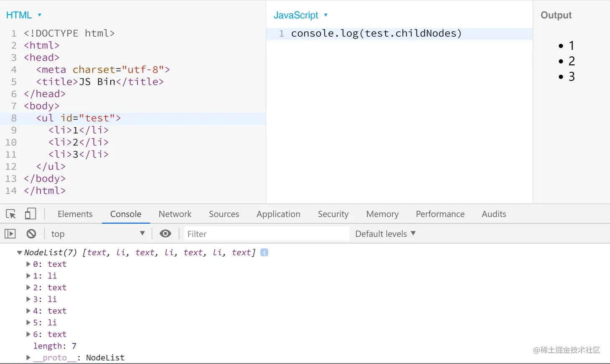The height and width of the screenshot is (364, 610).
Task: Switch to the Elements tab
Action: (75, 214)
